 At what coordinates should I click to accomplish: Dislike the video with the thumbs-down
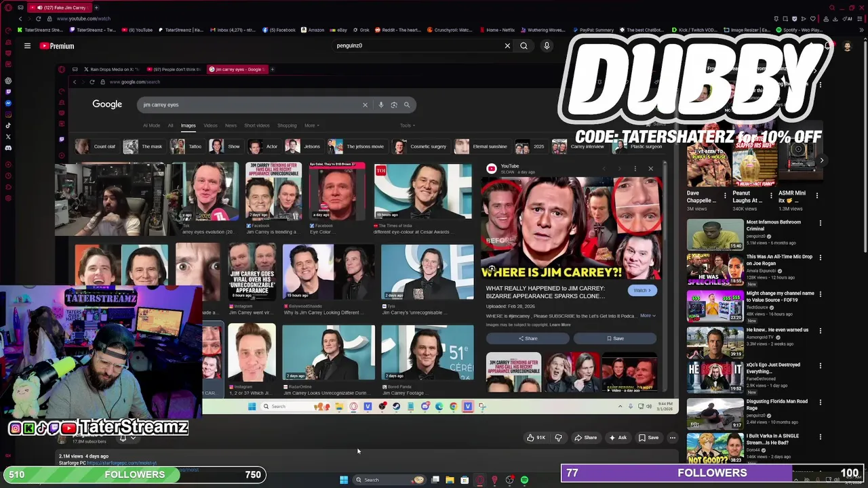tap(558, 438)
